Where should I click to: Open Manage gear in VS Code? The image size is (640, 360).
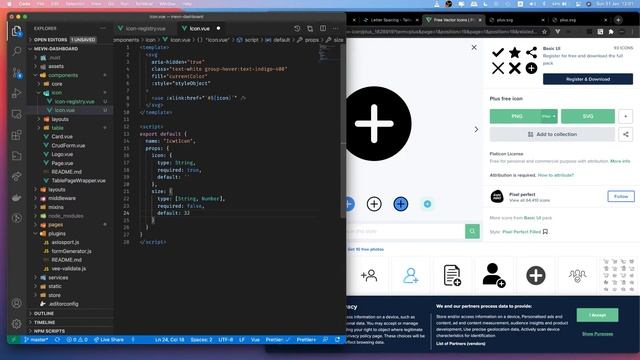click(x=16, y=324)
